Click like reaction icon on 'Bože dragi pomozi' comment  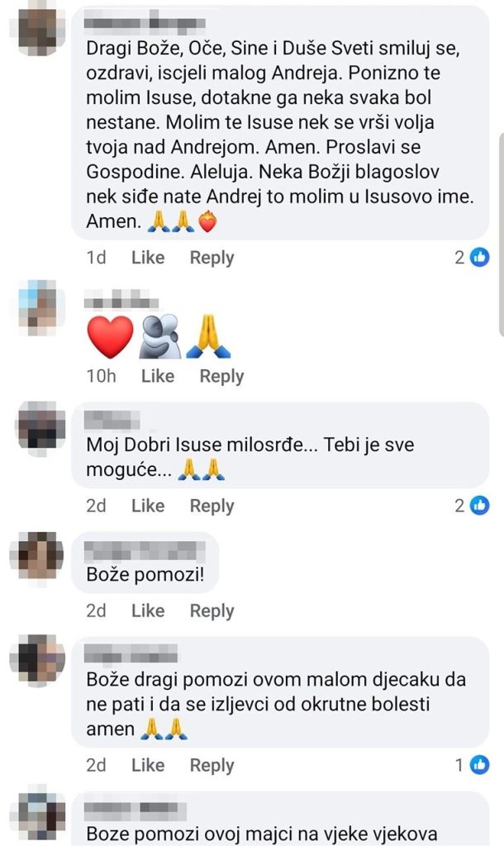tap(479, 765)
